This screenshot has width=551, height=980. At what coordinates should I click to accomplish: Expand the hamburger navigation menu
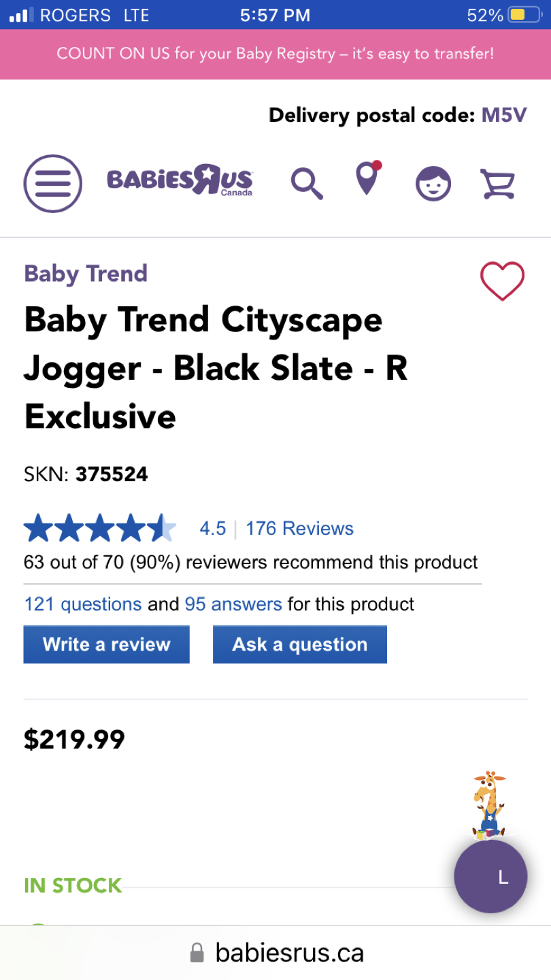52,183
